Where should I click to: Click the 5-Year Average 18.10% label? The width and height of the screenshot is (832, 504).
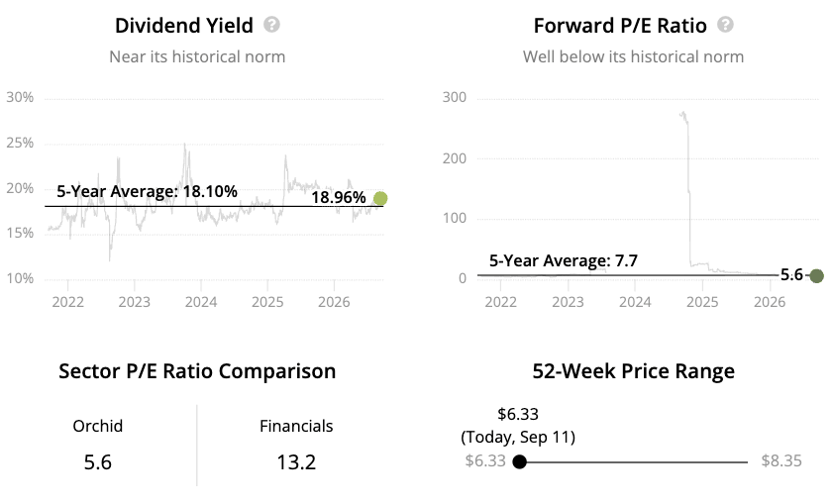(x=147, y=191)
